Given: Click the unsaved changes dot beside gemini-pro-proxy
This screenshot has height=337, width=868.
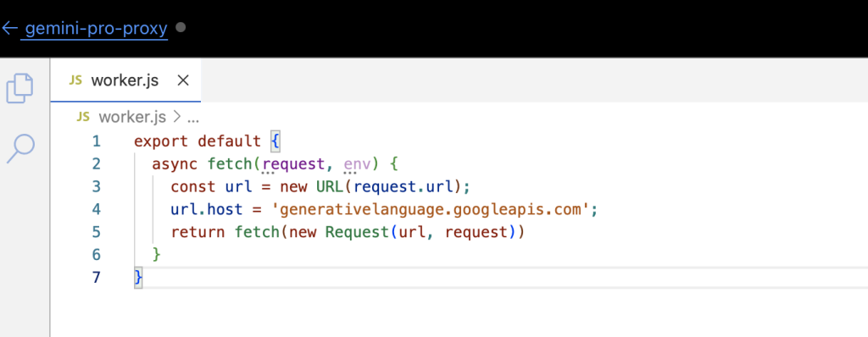Looking at the screenshot, I should pyautogui.click(x=181, y=27).
